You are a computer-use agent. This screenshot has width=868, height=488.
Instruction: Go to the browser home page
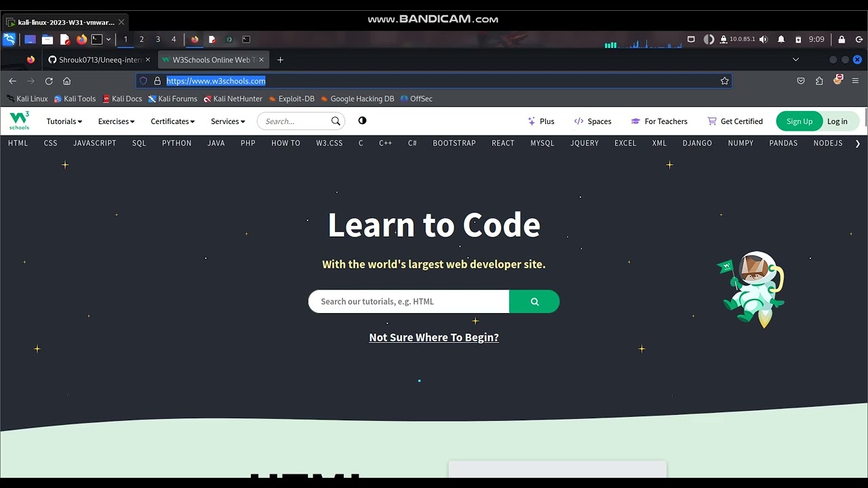click(66, 81)
